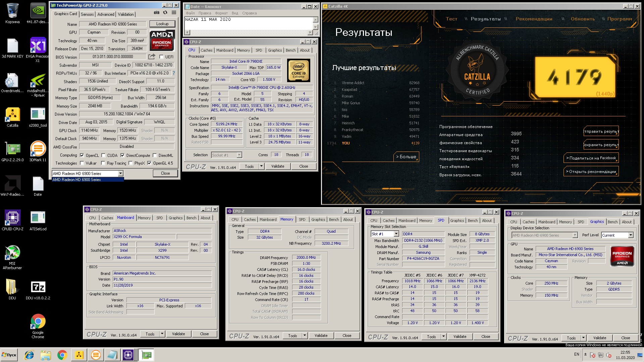The height and width of the screenshot is (362, 644).
Task: Open the 441.87 NVIDIA driver desktop icon
Action: pyautogui.click(x=38, y=14)
